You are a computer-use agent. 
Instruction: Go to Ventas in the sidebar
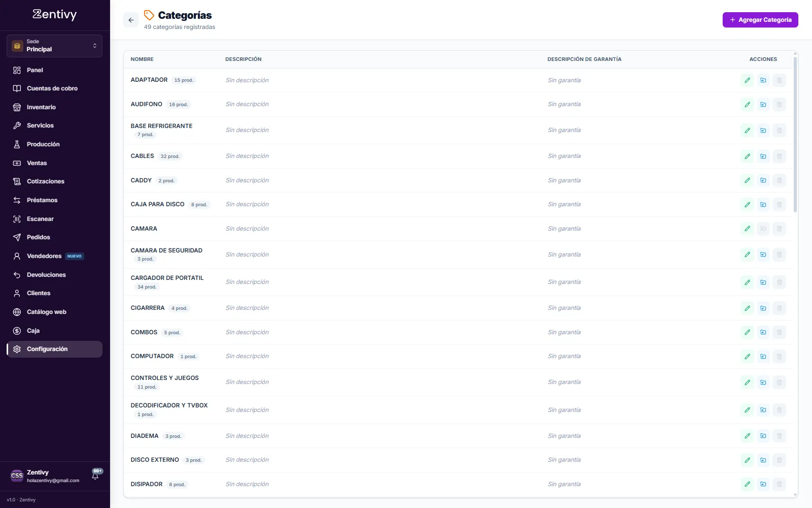[54, 163]
